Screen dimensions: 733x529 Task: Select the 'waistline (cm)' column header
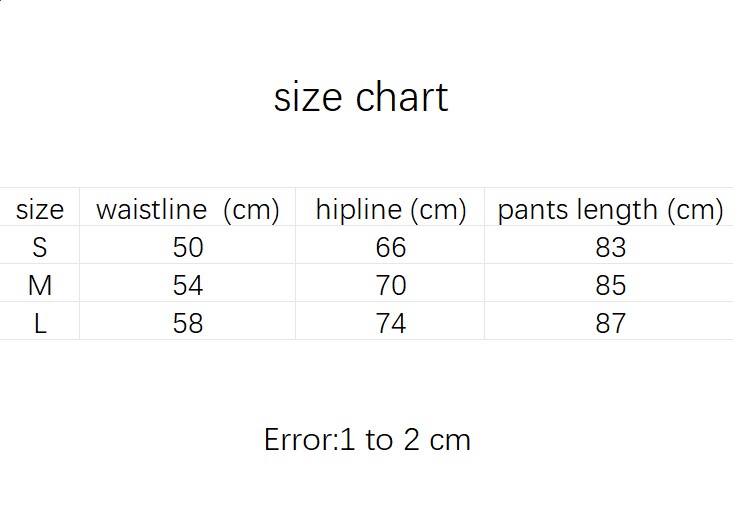(187, 210)
